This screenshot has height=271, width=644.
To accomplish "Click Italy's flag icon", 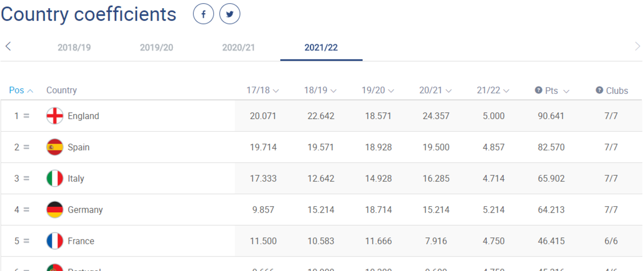I will 55,178.
